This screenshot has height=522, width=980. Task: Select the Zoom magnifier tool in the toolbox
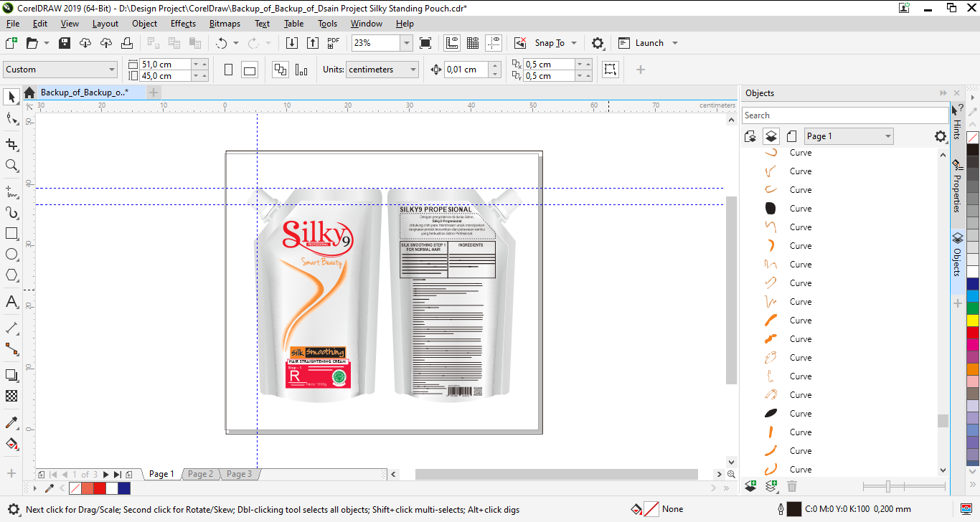pos(11,166)
